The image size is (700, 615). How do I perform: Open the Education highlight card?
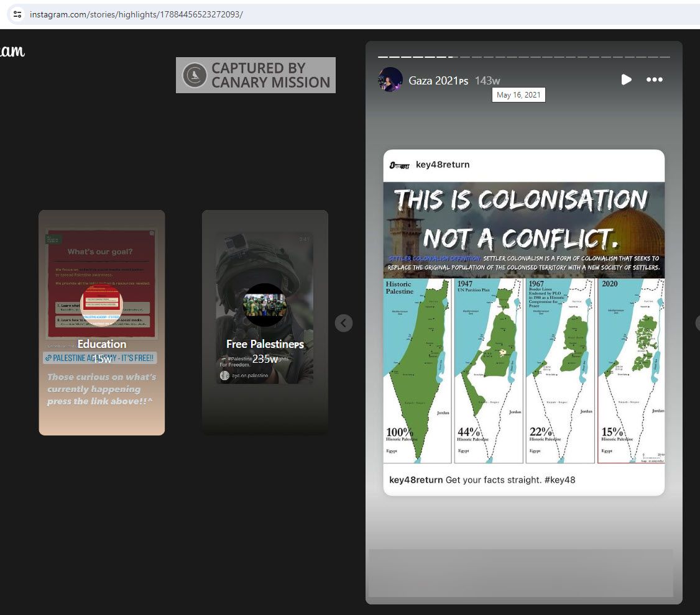tap(102, 322)
